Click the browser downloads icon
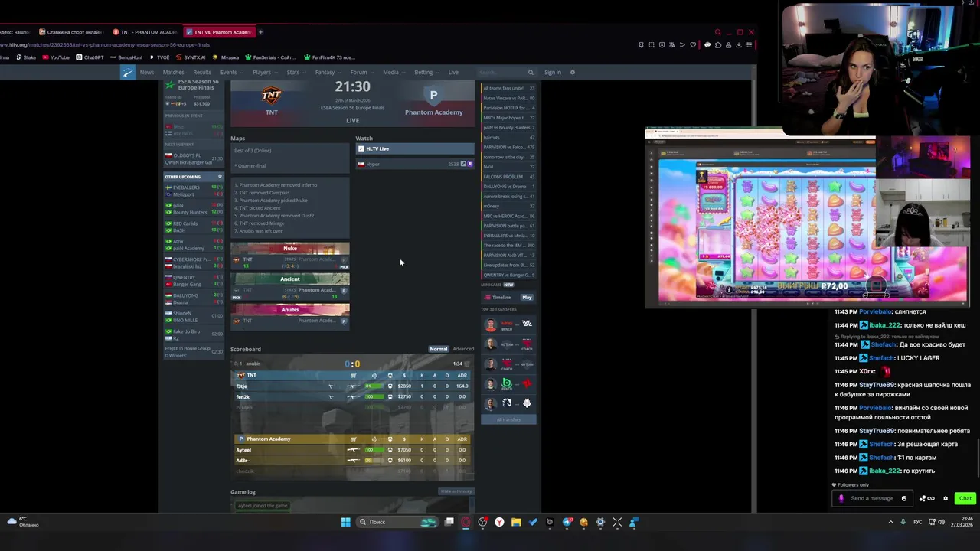Viewport: 980px width, 551px height. (739, 44)
